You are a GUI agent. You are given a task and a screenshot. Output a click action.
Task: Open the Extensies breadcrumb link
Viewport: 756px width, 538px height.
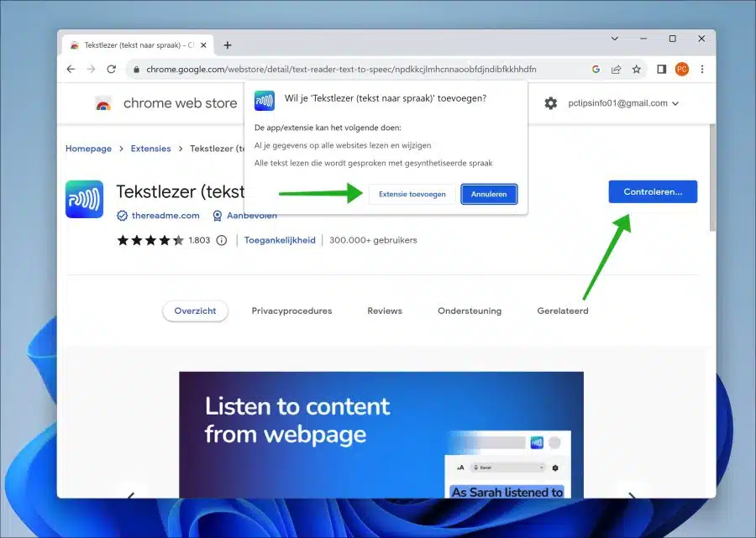151,149
